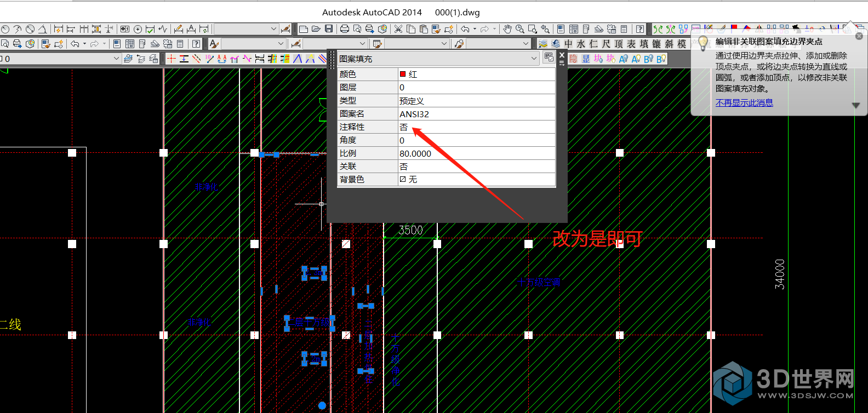Choose the Jogged Linear dimension tool
This screenshot has width=868, height=413.
(x=163, y=29)
